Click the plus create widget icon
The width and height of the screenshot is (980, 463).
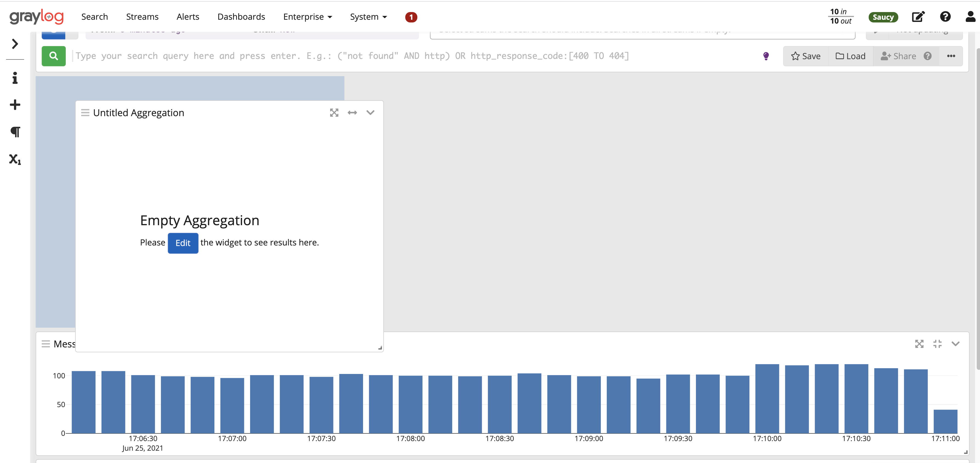[x=15, y=105]
